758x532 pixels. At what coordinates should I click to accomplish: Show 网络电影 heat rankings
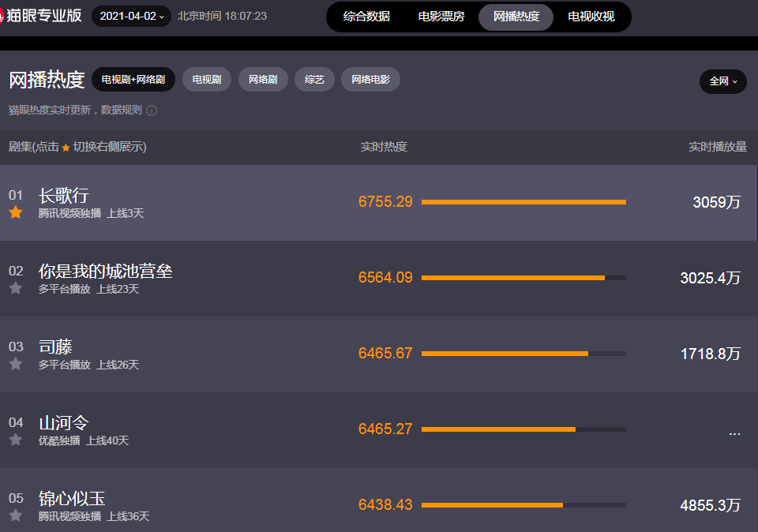tap(370, 80)
